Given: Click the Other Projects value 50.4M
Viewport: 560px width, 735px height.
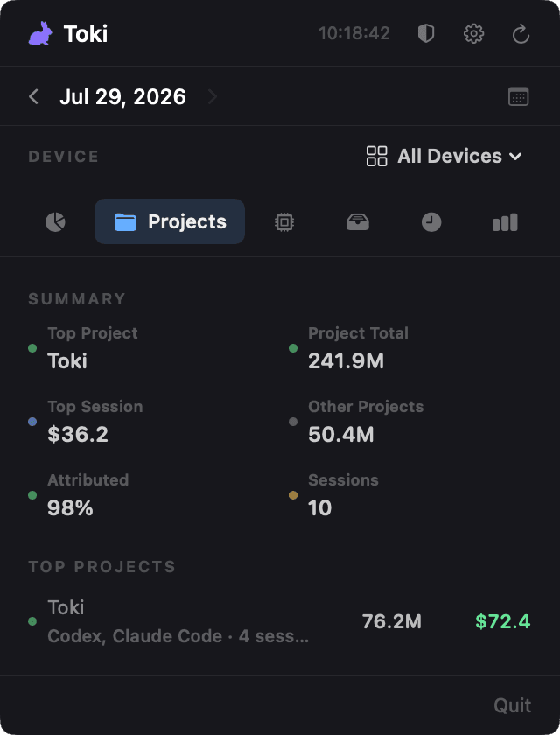Looking at the screenshot, I should (340, 435).
